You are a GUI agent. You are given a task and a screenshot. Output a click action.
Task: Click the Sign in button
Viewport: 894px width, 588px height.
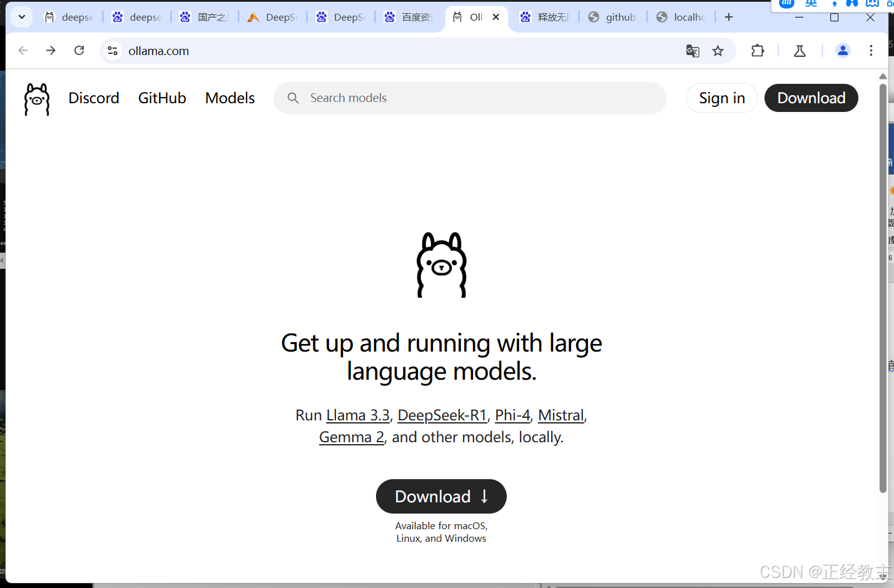point(722,98)
